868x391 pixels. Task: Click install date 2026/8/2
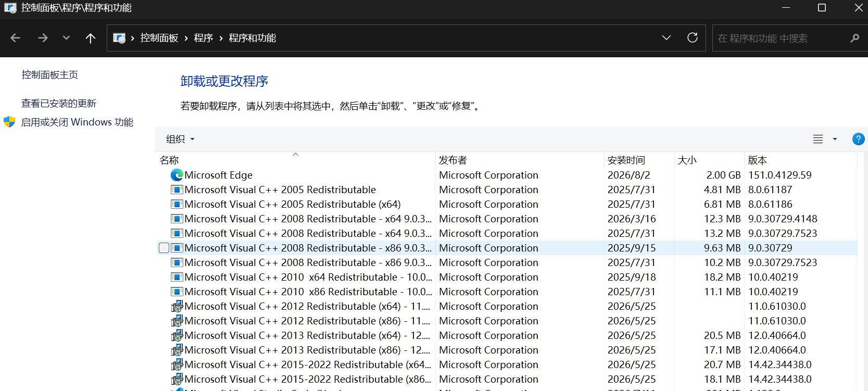(629, 175)
